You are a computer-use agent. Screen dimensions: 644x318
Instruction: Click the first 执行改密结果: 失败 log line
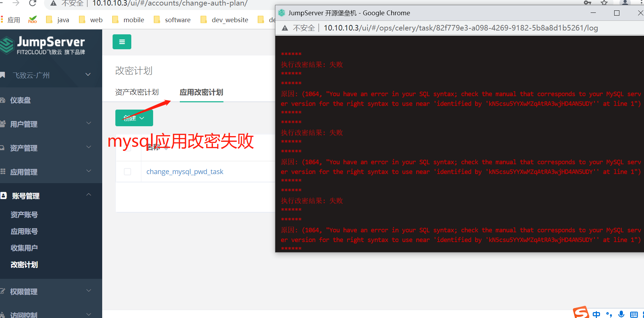[312, 65]
